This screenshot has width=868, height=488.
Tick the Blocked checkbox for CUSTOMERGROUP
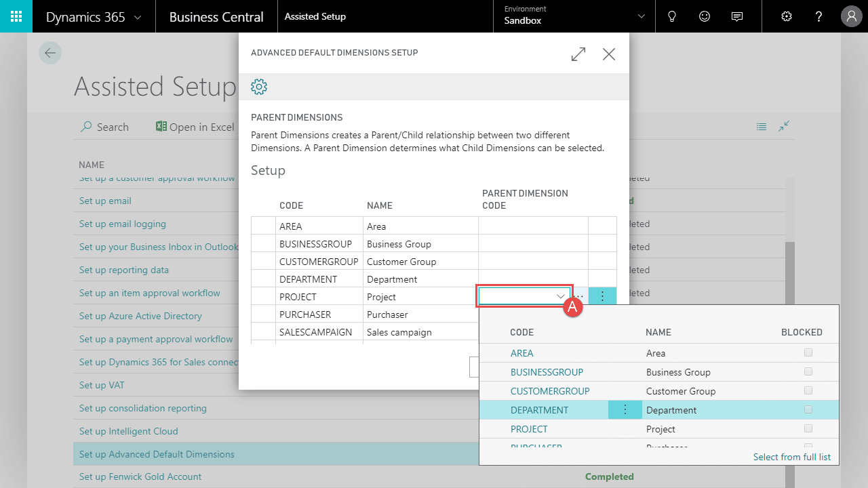coord(808,390)
